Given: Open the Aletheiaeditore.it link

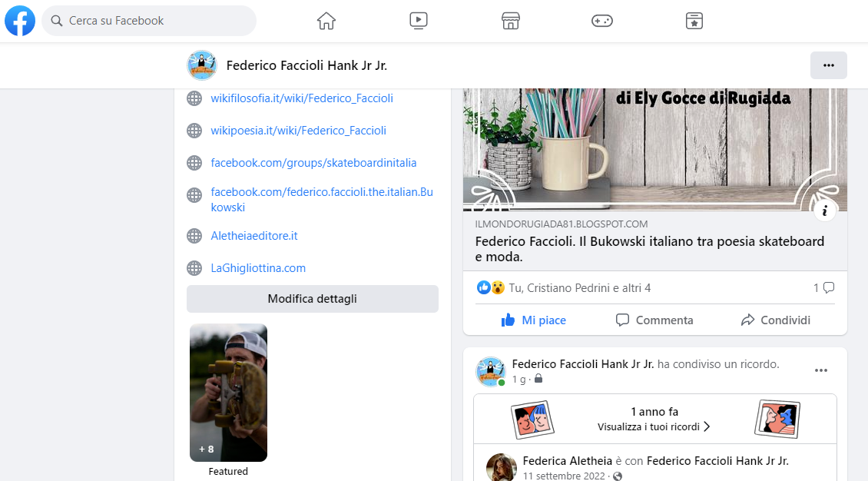Looking at the screenshot, I should click(253, 236).
